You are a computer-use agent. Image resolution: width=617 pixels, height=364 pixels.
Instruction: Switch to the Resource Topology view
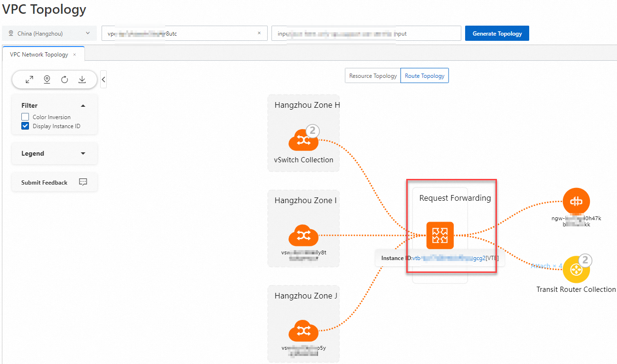(373, 76)
